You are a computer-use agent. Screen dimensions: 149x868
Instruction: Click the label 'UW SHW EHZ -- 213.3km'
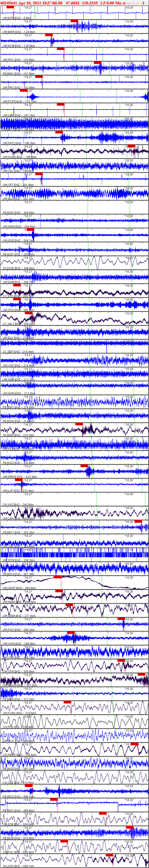click(x=19, y=393)
